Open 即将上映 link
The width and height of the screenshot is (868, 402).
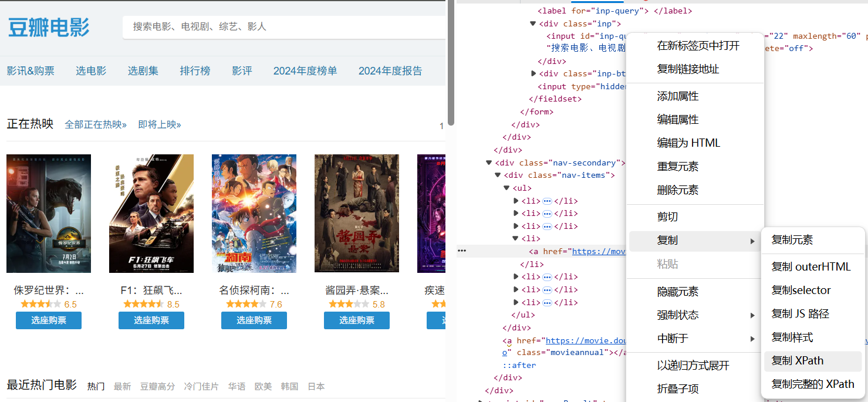pyautogui.click(x=160, y=124)
